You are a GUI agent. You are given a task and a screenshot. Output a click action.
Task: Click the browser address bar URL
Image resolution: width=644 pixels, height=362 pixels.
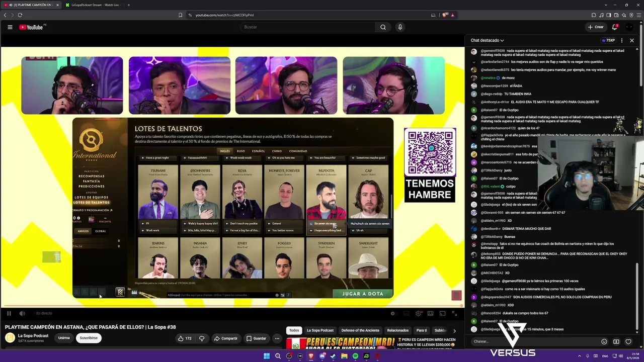[x=224, y=15]
